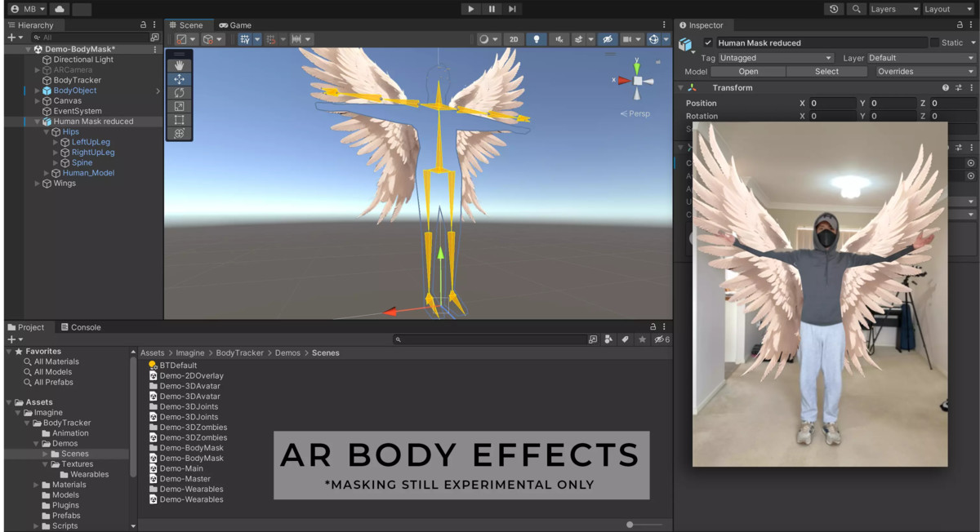Click the scene camera gizmo icon
The image size is (980, 532).
coord(627,38)
